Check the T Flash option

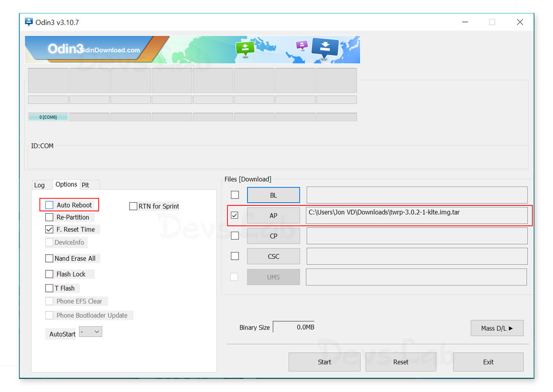49,288
